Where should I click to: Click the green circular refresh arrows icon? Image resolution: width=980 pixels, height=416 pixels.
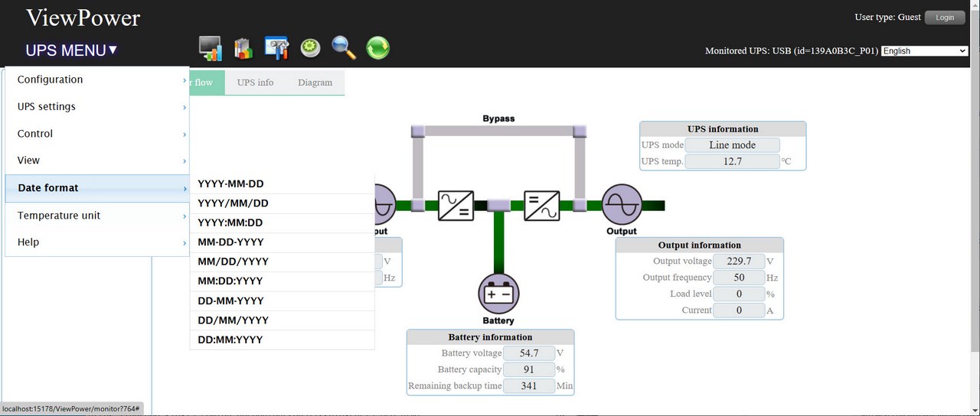(x=377, y=48)
